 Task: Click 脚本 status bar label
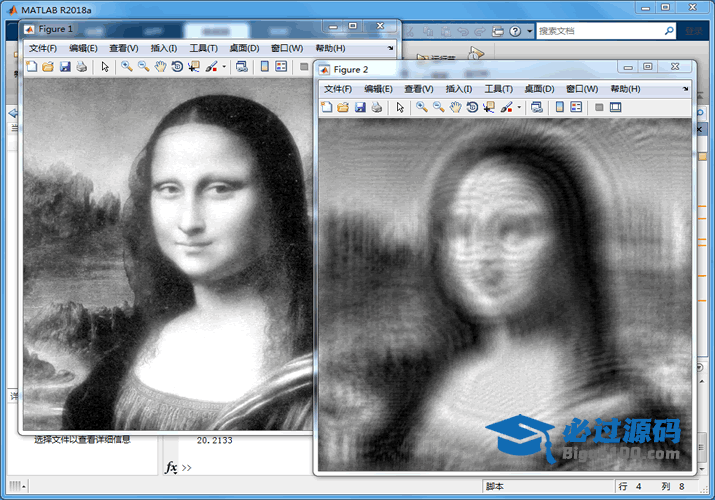tap(495, 486)
